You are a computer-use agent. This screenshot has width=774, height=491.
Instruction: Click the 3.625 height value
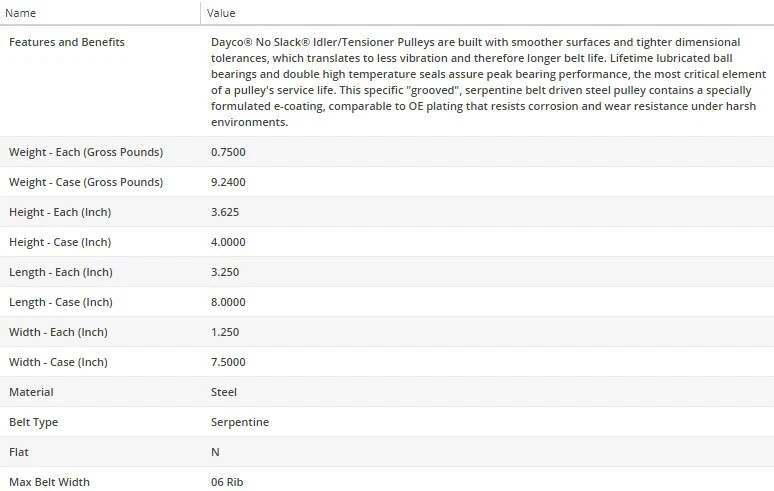point(225,212)
